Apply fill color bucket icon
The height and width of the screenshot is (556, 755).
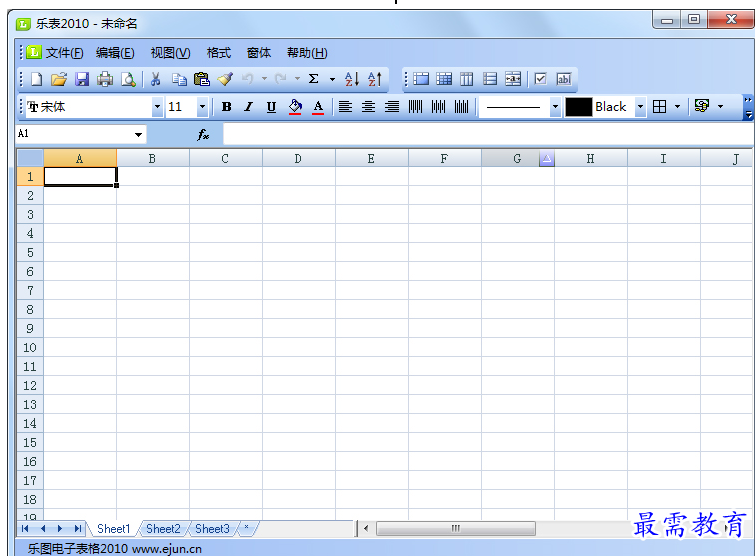click(295, 107)
